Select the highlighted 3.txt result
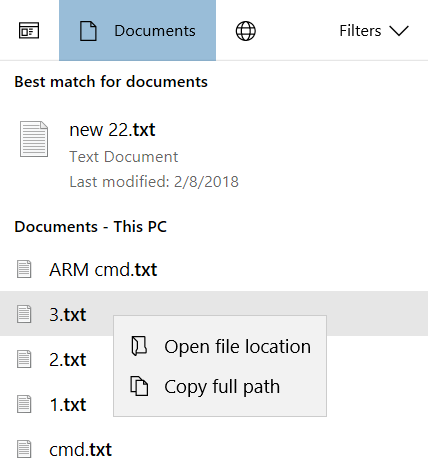Screen dimensions: 428x474 coord(214,314)
